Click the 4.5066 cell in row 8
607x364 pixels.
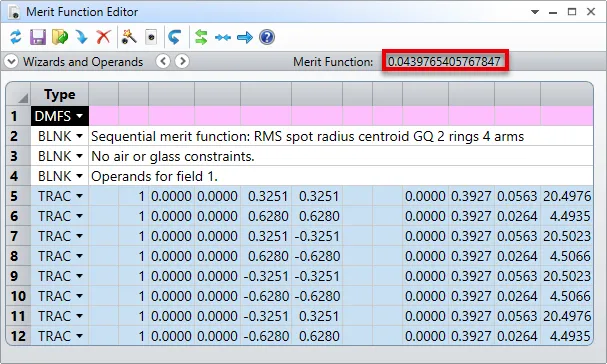tap(567, 256)
